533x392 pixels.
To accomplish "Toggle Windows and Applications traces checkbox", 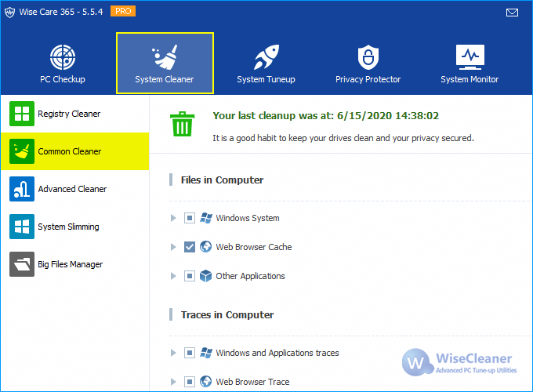I will tap(190, 353).
